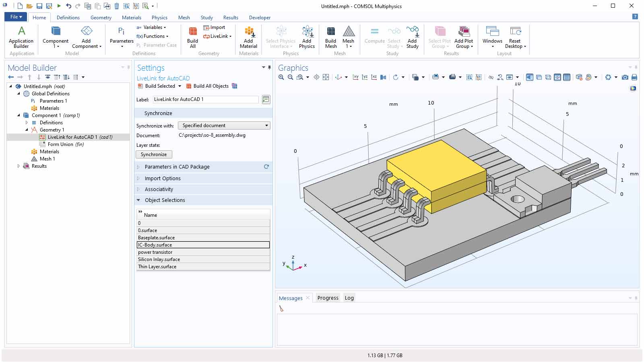
Task: Open the Synchronize with dropdown
Action: point(224,125)
